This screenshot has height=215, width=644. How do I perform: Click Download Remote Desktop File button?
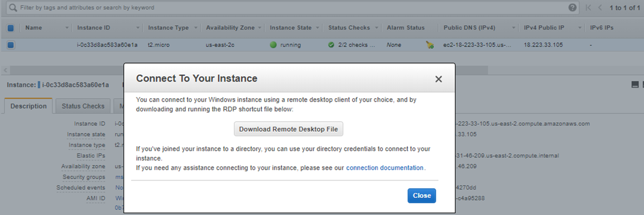289,129
